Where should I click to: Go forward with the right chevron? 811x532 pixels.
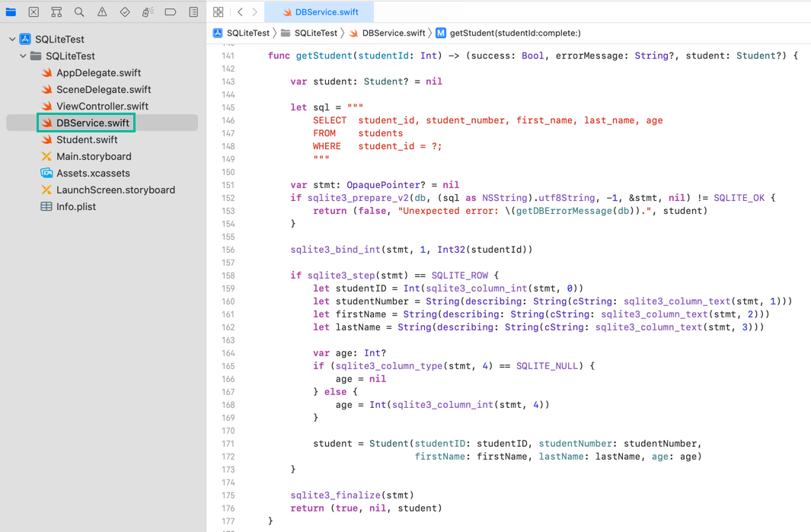coord(254,12)
